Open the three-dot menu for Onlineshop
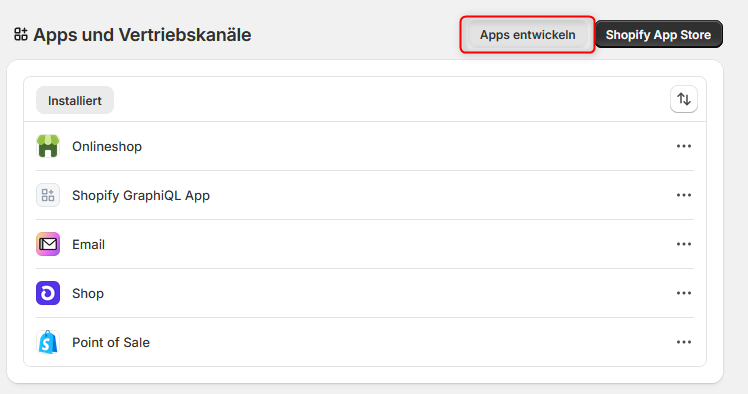 coord(684,146)
